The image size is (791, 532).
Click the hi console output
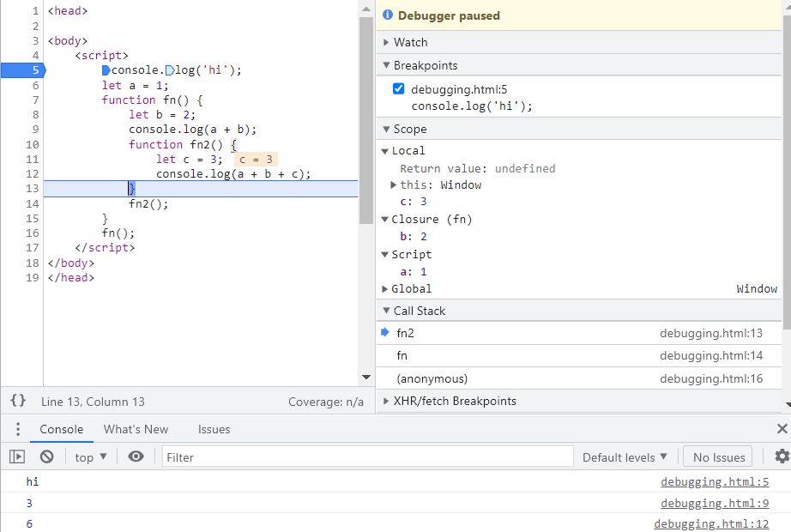click(33, 481)
